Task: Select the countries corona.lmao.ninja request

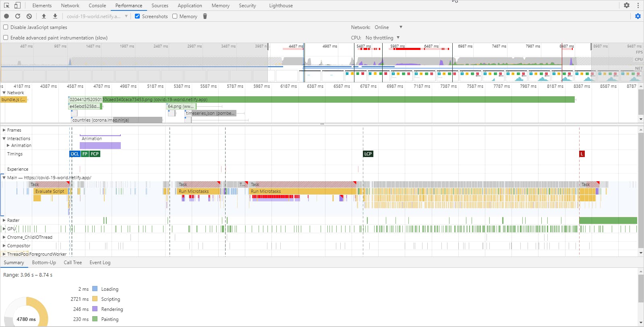Action: (x=117, y=120)
